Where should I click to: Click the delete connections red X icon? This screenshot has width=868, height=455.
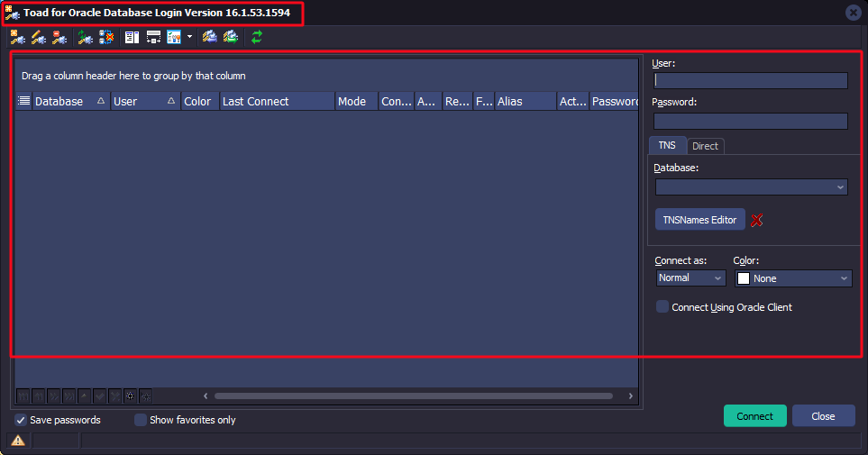point(106,37)
